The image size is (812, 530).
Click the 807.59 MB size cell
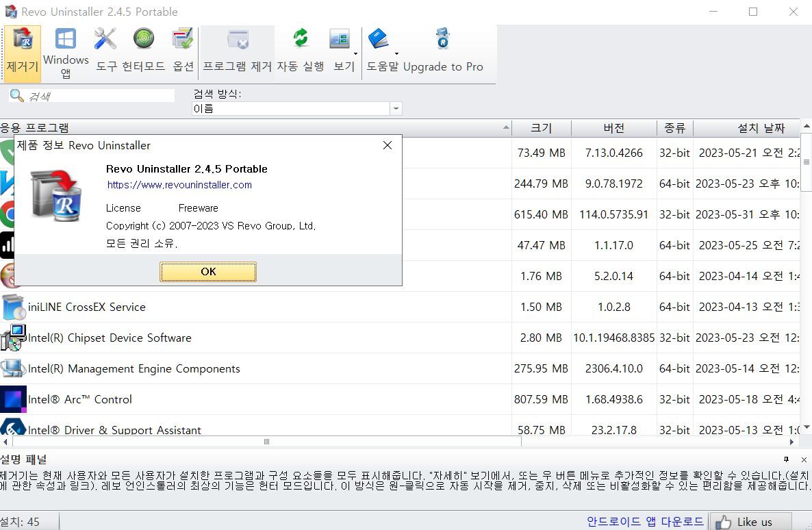[541, 399]
